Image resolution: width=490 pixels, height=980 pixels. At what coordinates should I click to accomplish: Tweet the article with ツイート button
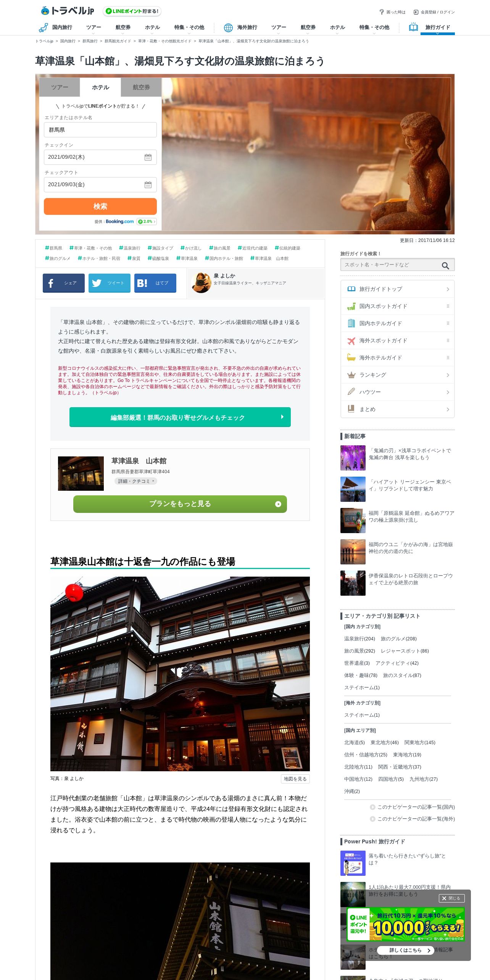point(110,283)
